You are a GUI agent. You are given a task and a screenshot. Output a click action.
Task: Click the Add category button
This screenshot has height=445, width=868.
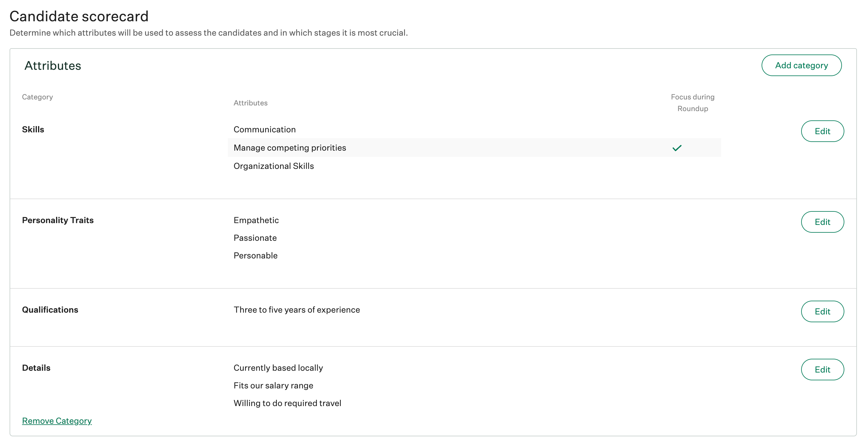pyautogui.click(x=801, y=65)
